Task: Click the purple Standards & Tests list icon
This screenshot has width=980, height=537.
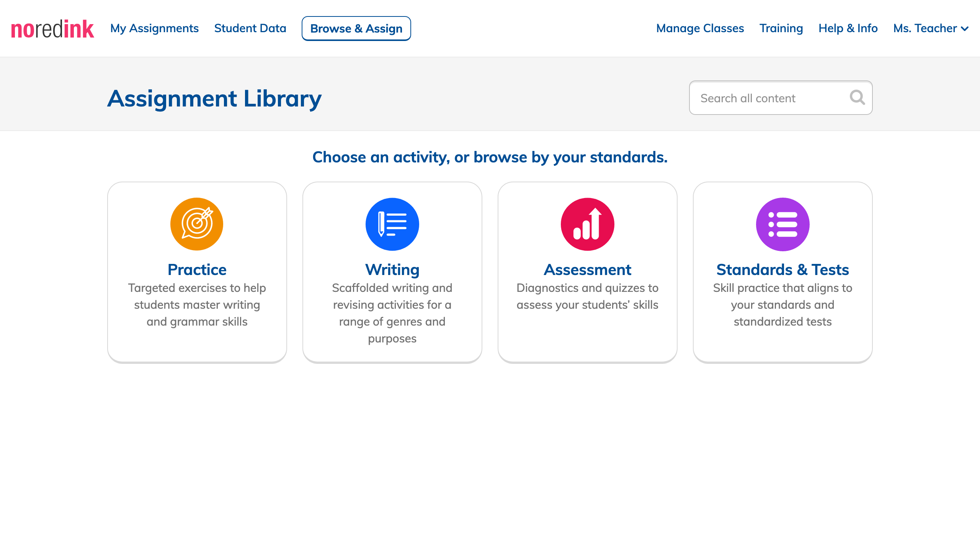Action: point(782,224)
